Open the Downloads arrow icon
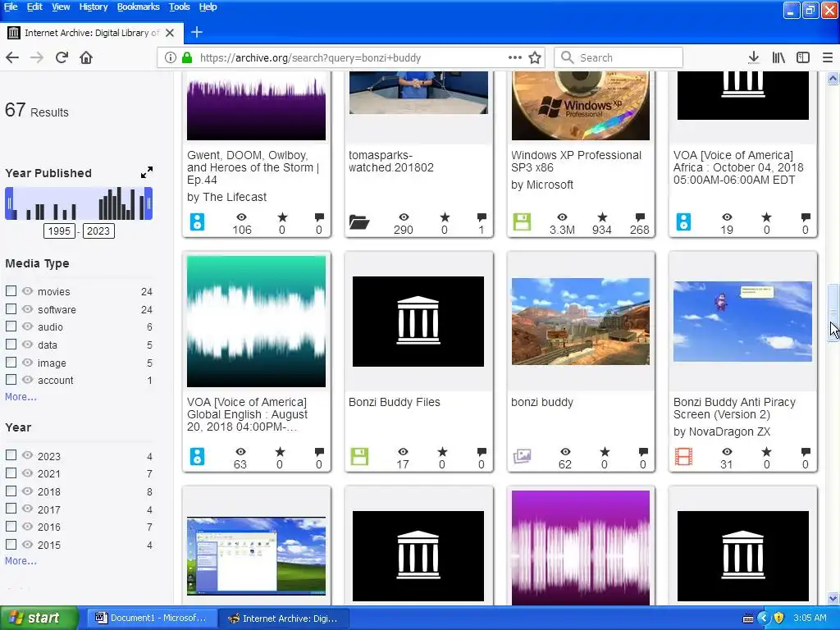The width and height of the screenshot is (840, 630). point(754,57)
